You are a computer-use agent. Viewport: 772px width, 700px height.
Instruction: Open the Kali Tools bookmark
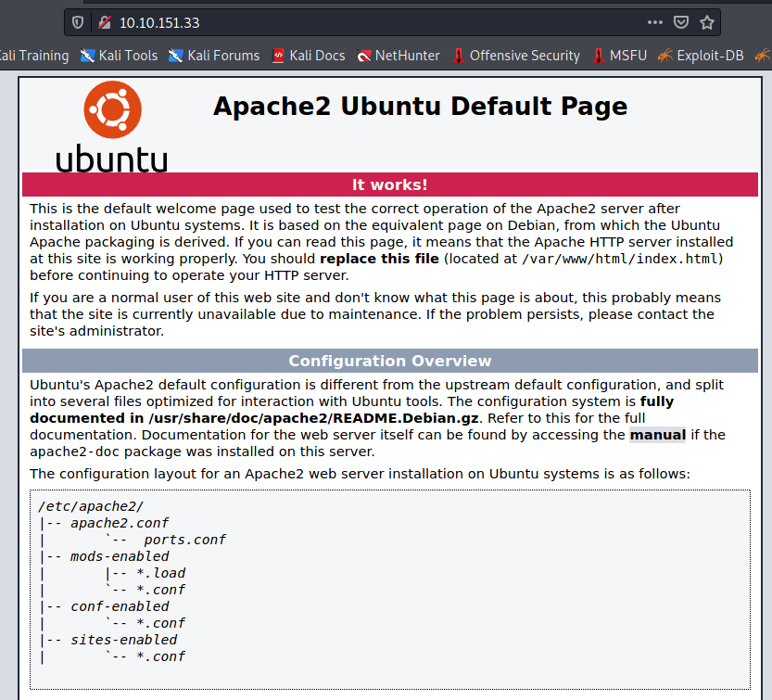[x=119, y=56]
